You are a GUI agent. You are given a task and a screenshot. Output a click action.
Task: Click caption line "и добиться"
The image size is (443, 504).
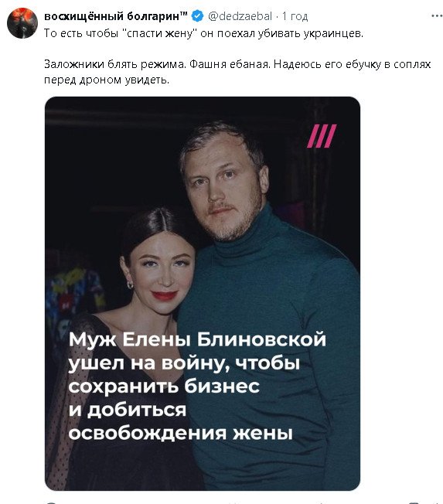click(x=128, y=410)
